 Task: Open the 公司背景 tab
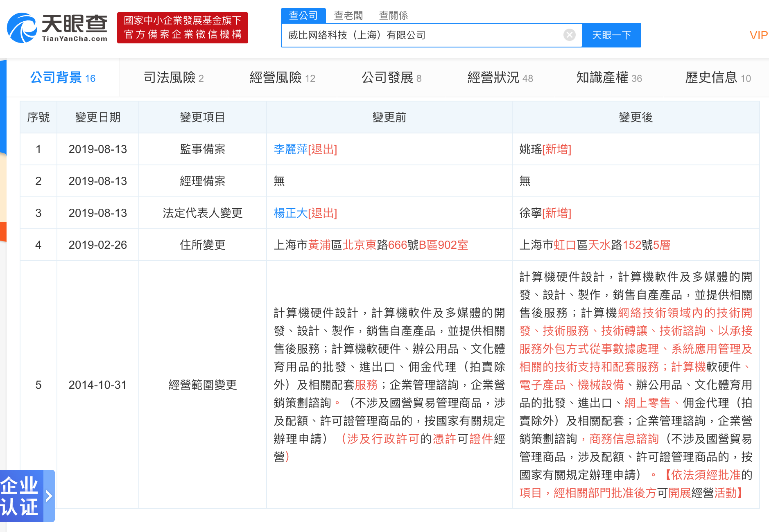click(63, 77)
